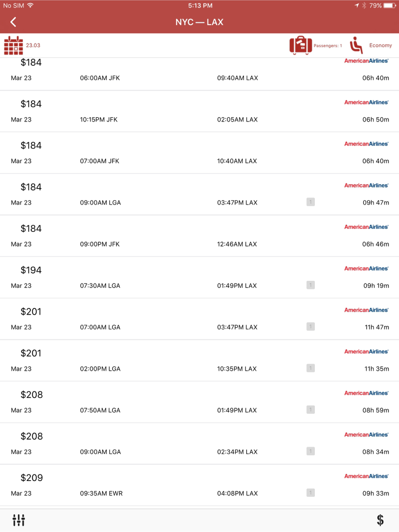Change the Economy cabin class
399x532 pixels.
(381, 45)
